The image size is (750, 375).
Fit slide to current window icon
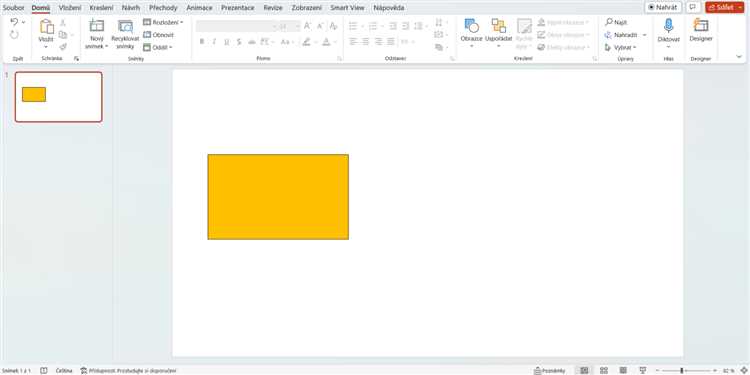pyautogui.click(x=743, y=371)
